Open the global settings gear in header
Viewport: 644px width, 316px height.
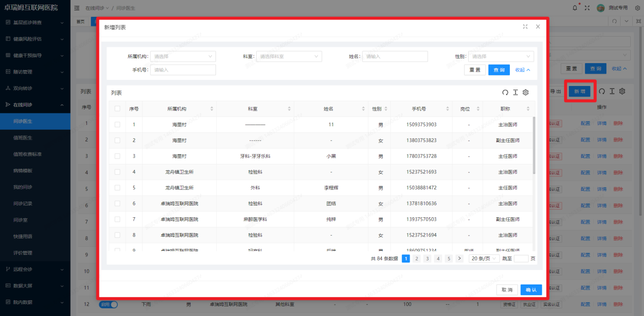(637, 8)
